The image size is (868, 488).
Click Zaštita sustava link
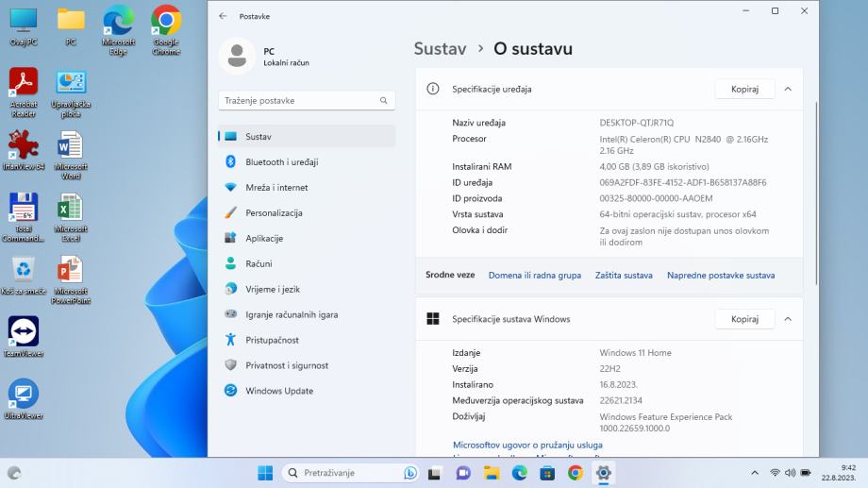click(624, 276)
